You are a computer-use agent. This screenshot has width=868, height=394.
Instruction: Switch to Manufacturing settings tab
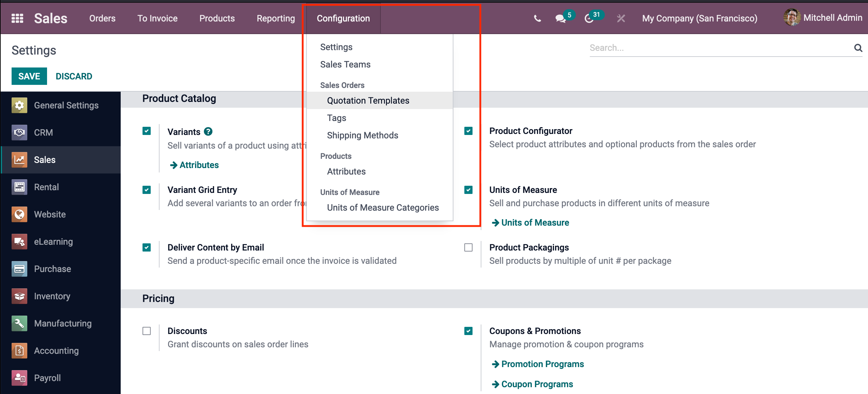[x=63, y=323]
